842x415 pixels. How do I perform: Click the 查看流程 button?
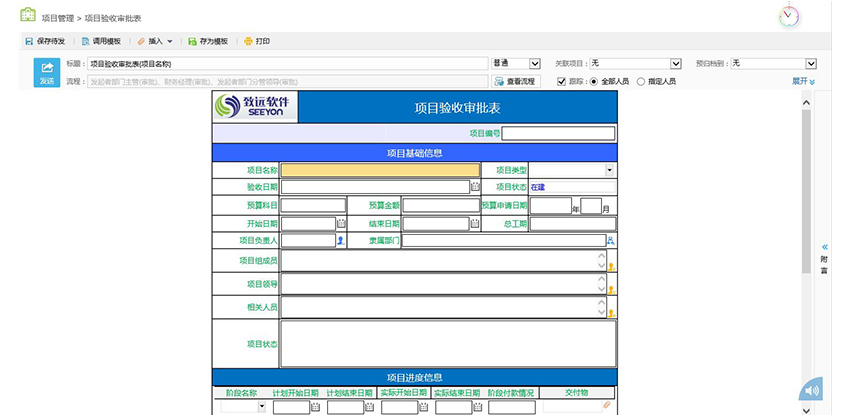[x=516, y=82]
